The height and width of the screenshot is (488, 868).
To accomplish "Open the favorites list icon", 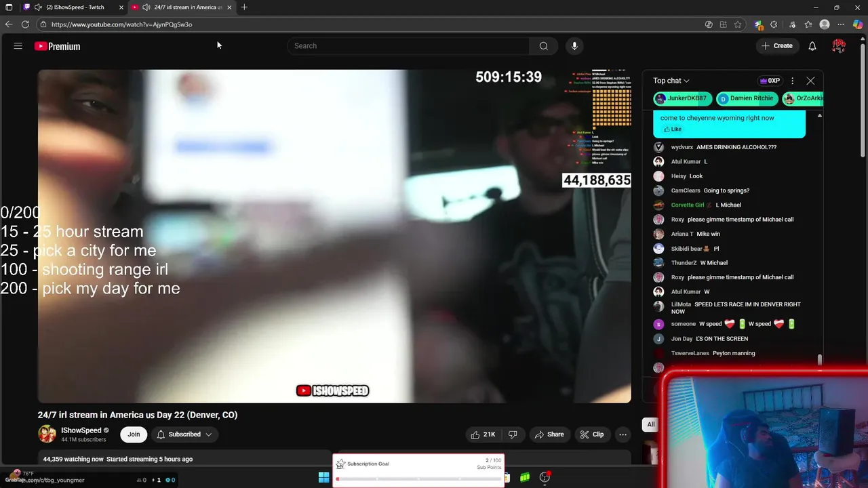I will click(x=808, y=24).
